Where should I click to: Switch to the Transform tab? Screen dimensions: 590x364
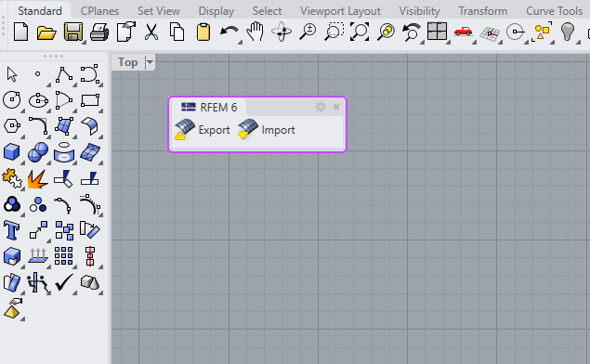click(x=483, y=11)
